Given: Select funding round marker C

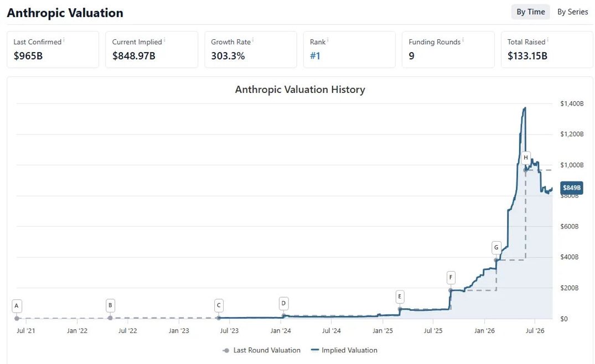Looking at the screenshot, I should pyautogui.click(x=219, y=305).
